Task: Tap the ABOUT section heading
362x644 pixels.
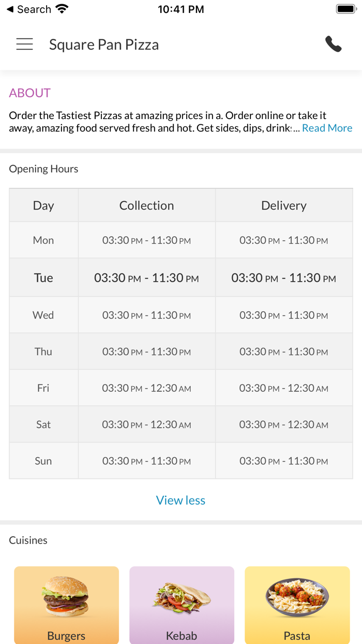Action: pos(30,93)
